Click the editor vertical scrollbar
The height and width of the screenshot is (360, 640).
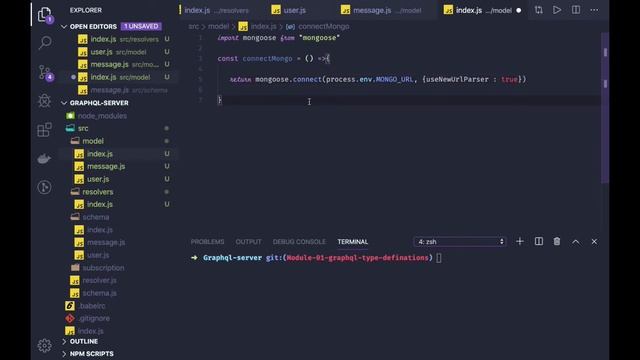[x=605, y=108]
